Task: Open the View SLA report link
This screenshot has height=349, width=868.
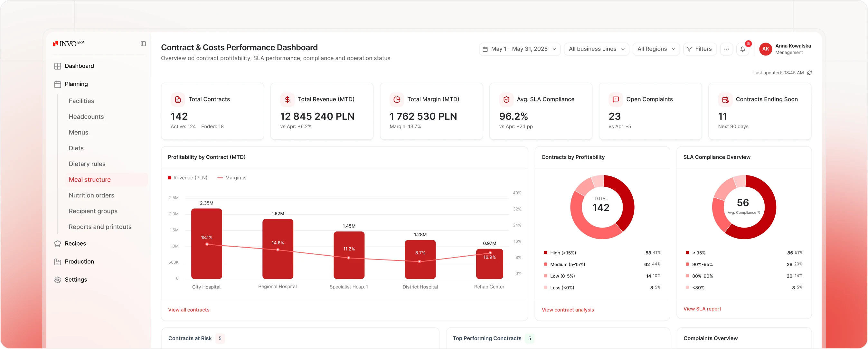Action: click(x=702, y=309)
